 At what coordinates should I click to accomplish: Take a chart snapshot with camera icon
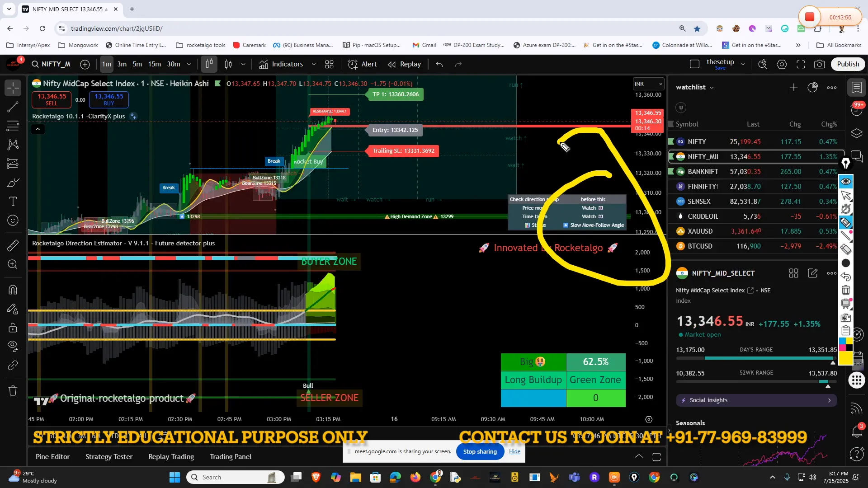[x=819, y=64]
